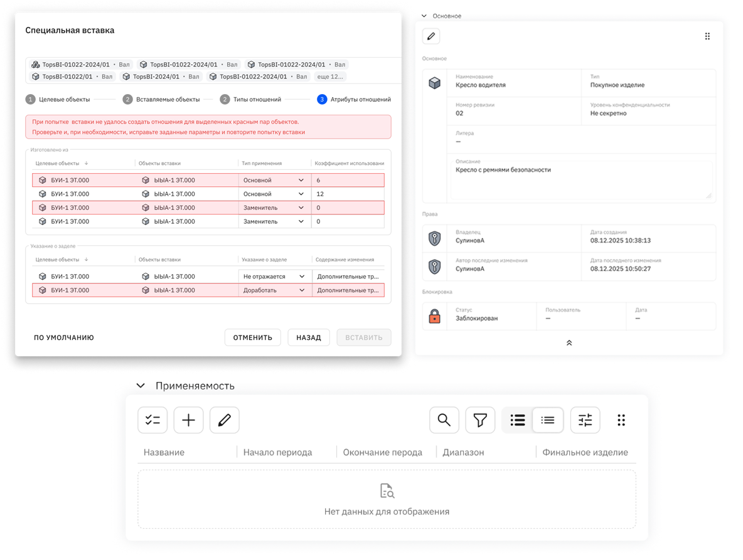Go to step Целевые объекты
Viewport: 743px width, 560px height.
[58, 100]
